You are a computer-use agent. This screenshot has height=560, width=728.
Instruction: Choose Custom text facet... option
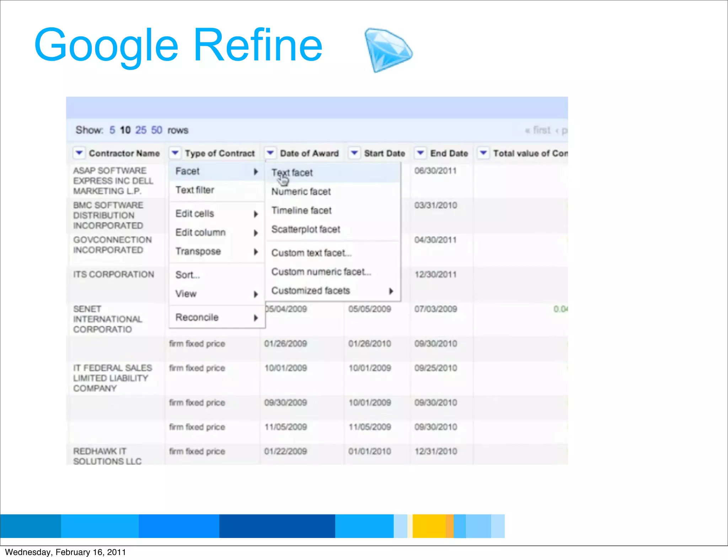click(x=333, y=253)
